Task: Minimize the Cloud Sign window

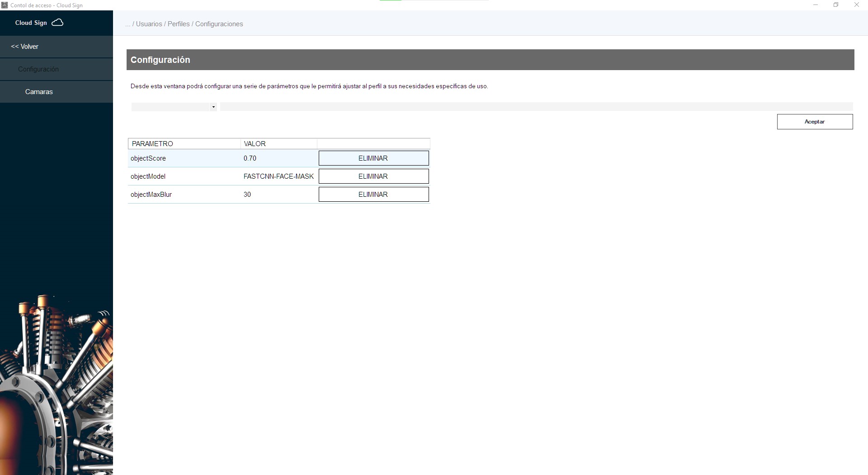Action: click(x=816, y=5)
